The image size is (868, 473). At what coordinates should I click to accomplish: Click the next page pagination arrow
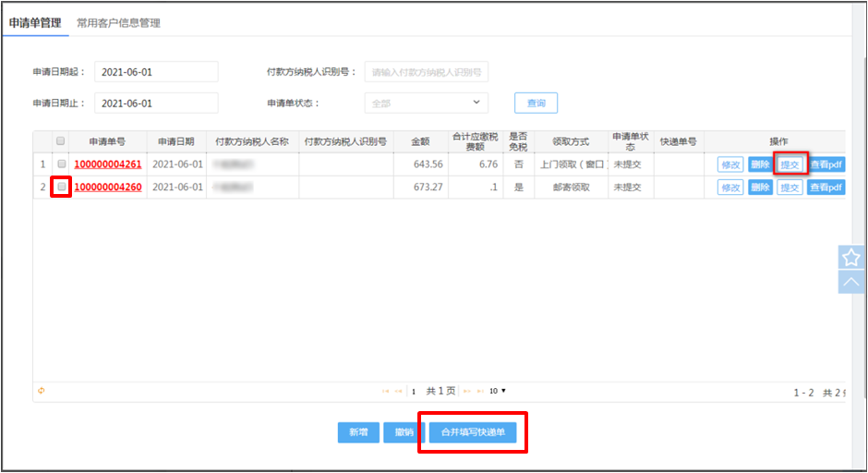click(x=467, y=392)
